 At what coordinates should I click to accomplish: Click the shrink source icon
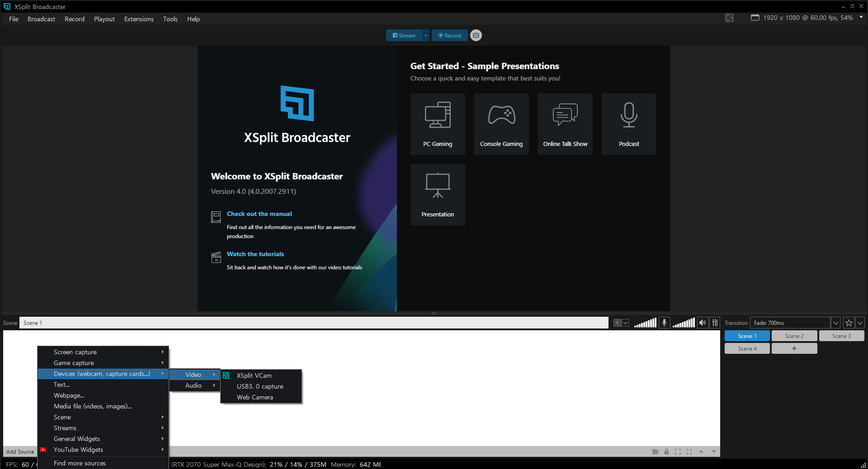tap(689, 451)
